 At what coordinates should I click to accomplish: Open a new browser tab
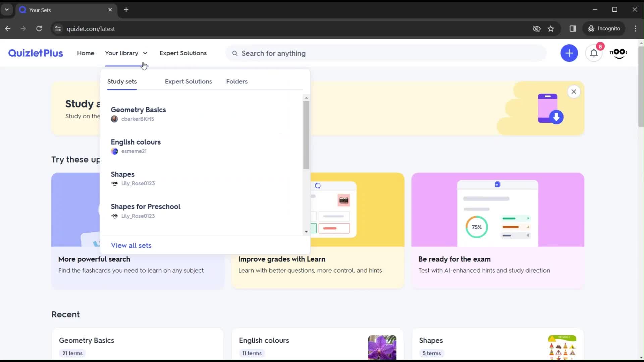(x=126, y=10)
